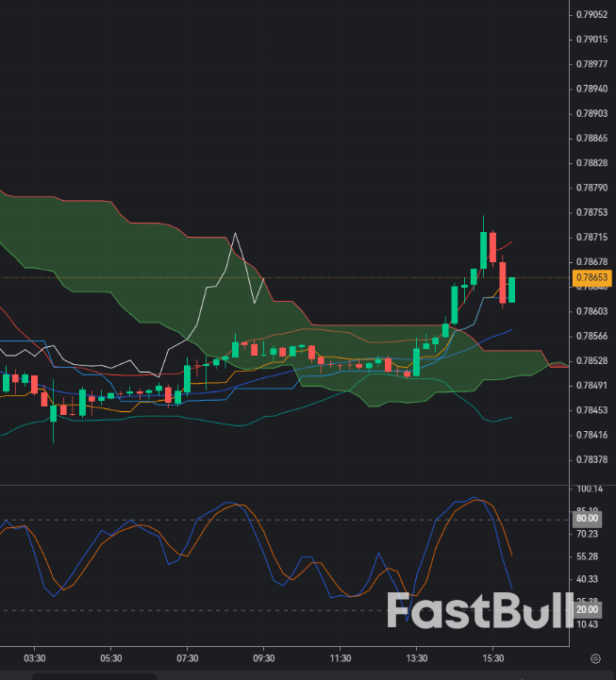Viewport: 616px width, 680px height.
Task: Click the peak of the white lagging line
Action: (x=235, y=233)
